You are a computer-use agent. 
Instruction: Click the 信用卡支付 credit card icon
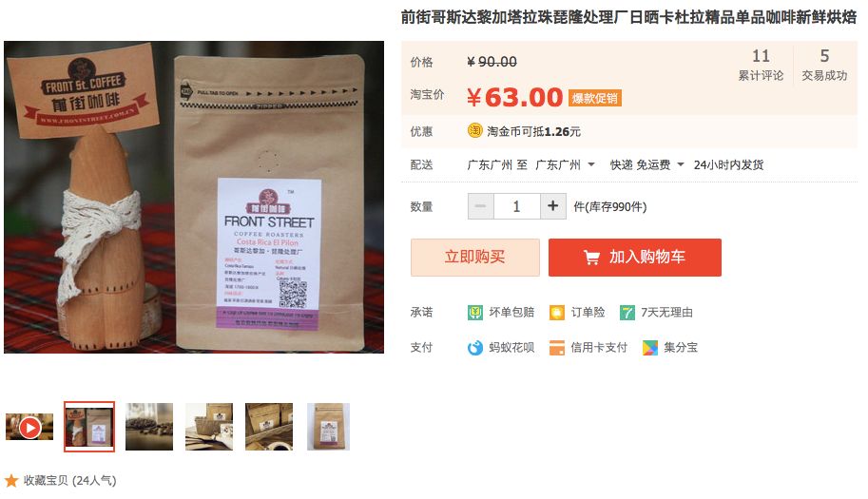pos(556,348)
